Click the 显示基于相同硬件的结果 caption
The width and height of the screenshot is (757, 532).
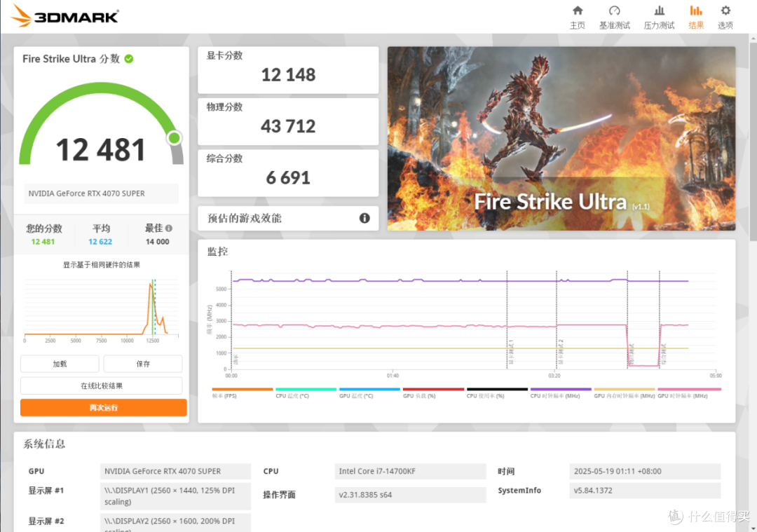[x=102, y=264]
